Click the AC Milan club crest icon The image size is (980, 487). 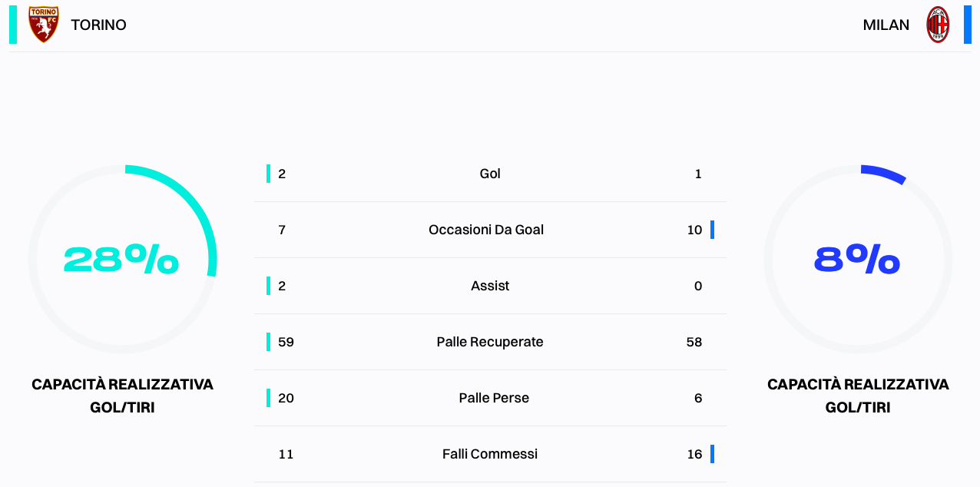click(x=938, y=25)
